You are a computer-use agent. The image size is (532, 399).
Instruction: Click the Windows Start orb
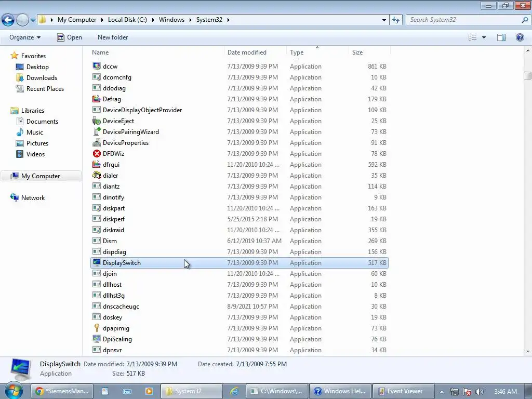(14, 391)
